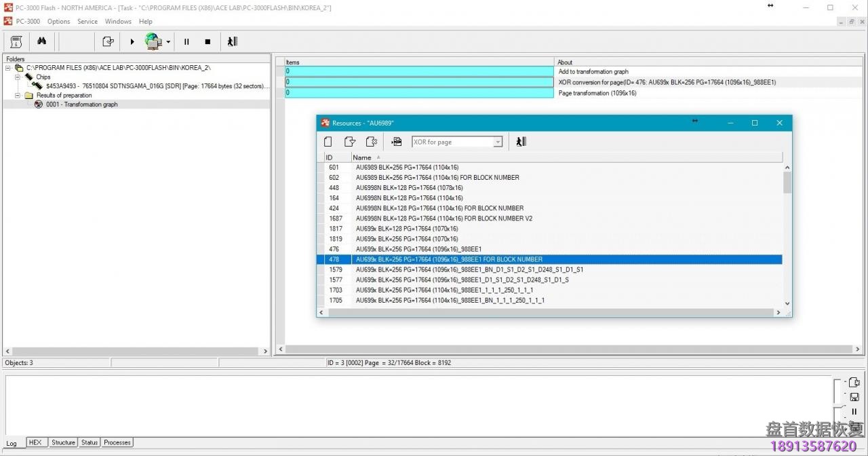
Task: Open the 'XOR for page' dropdown
Action: click(x=498, y=142)
